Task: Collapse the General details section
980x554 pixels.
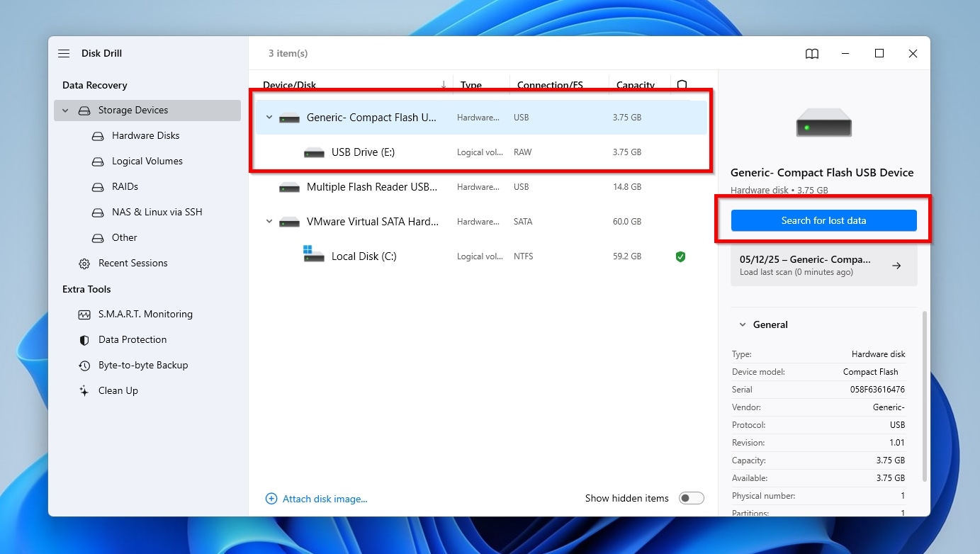Action: 743,324
